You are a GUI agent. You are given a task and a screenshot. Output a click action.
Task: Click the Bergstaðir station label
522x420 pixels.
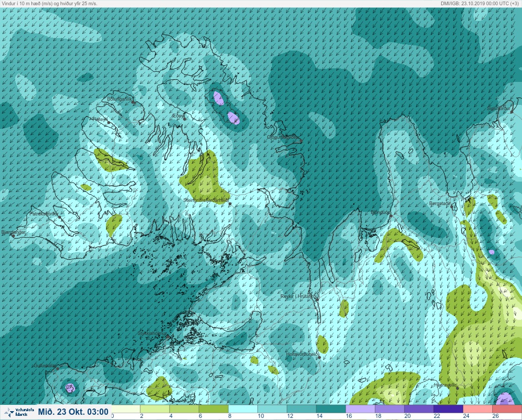[x=440, y=203]
